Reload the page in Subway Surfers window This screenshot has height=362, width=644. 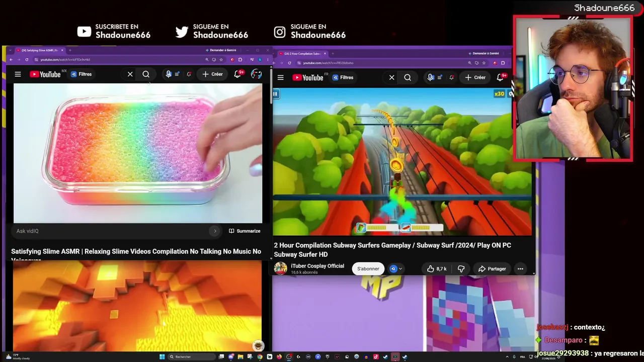[289, 63]
